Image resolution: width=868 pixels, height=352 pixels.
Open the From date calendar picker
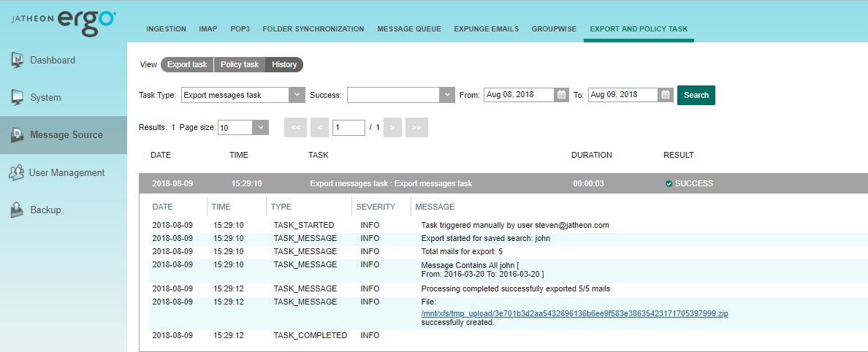click(x=561, y=95)
